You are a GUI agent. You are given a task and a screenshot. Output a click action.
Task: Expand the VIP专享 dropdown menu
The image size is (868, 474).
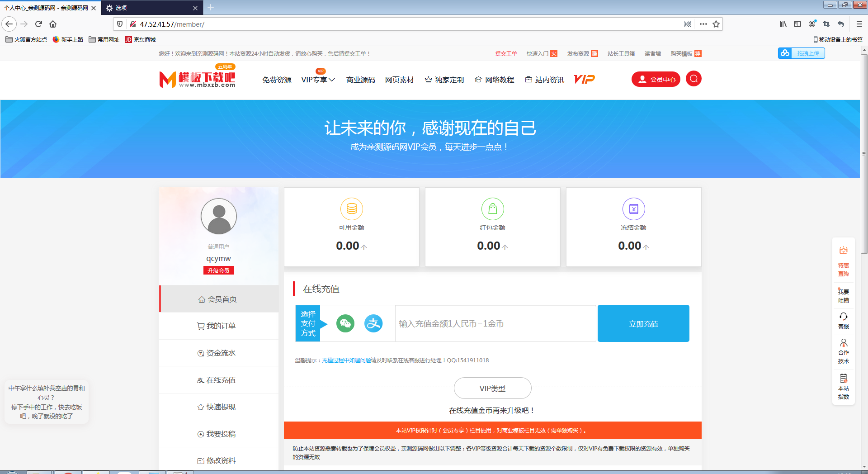pos(318,80)
